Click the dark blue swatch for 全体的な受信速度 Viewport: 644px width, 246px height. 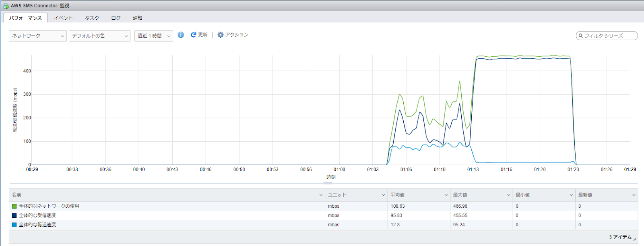tap(14, 215)
